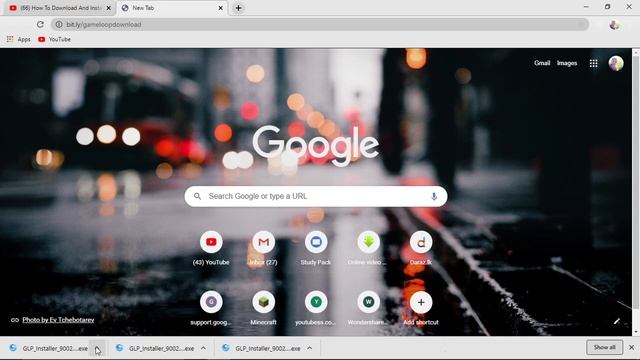The height and width of the screenshot is (360, 640).
Task: Click the Google search input box
Action: coord(316,196)
